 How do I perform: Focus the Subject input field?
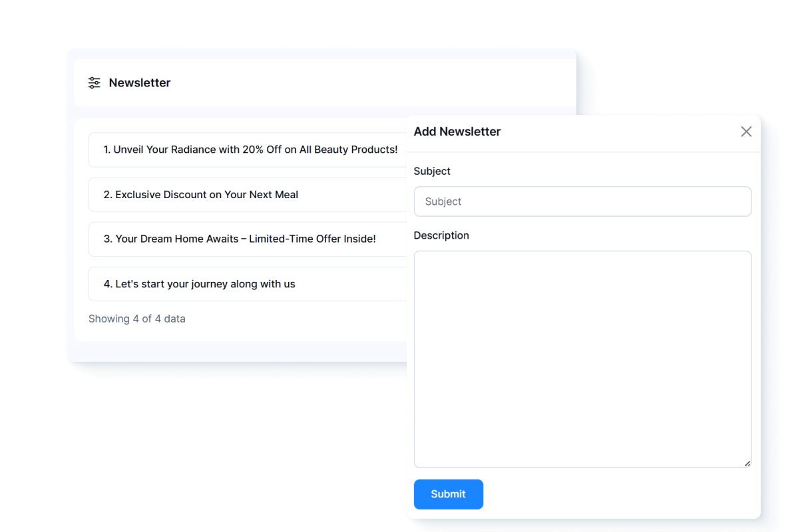(x=582, y=201)
